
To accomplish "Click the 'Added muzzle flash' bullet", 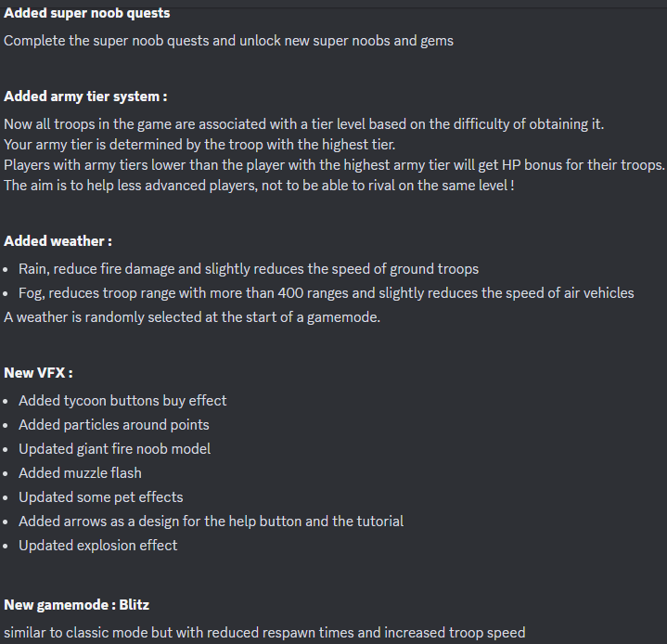I will 81,473.
